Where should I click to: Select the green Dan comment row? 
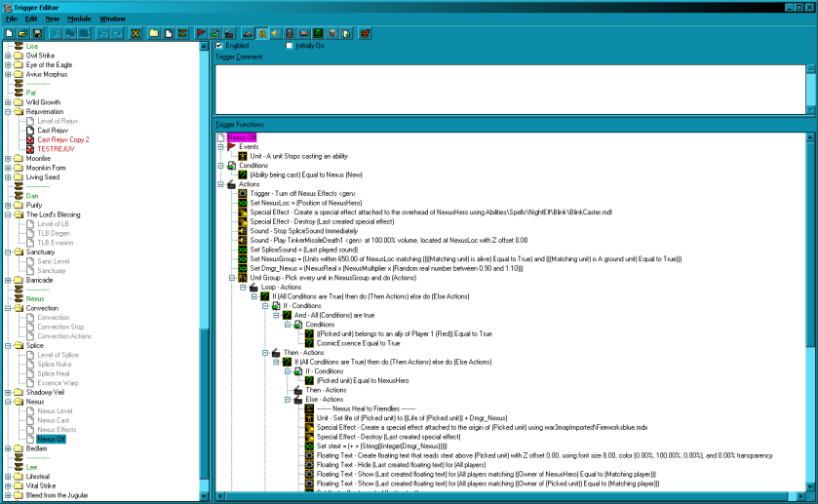tap(32, 196)
